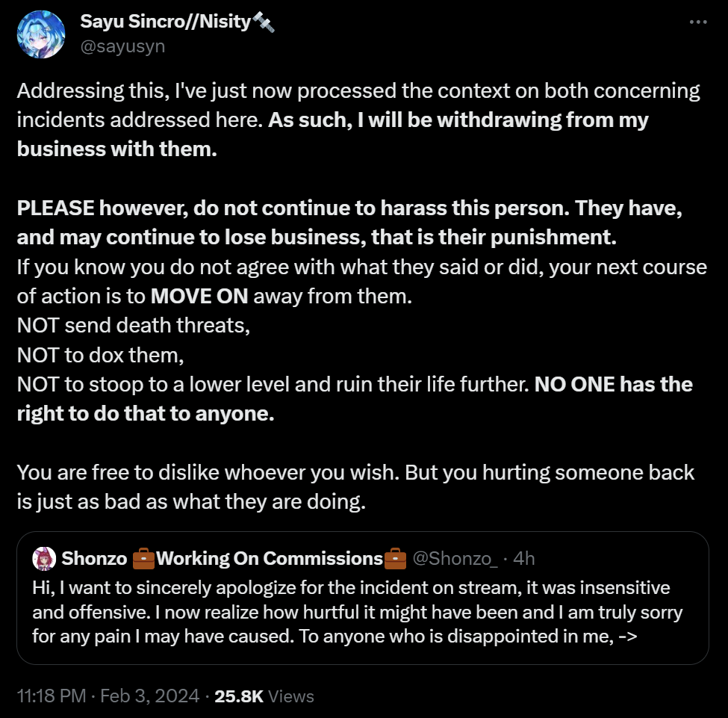Click the "NOT to dox them," line
The height and width of the screenshot is (718, 728).
(x=100, y=355)
